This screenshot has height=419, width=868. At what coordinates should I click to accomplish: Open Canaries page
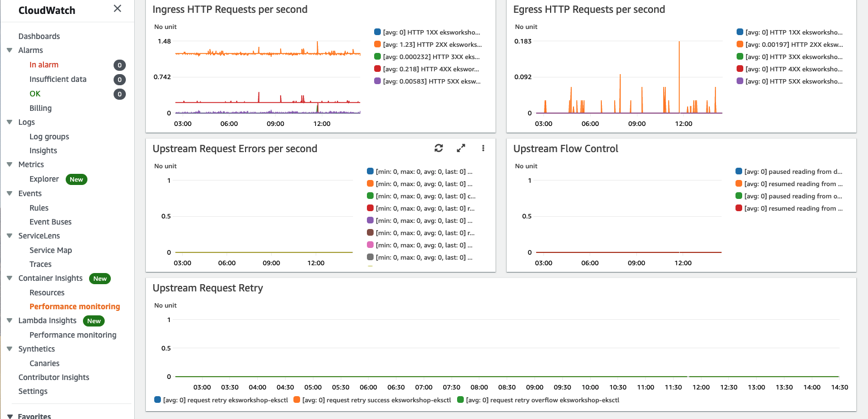(45, 363)
